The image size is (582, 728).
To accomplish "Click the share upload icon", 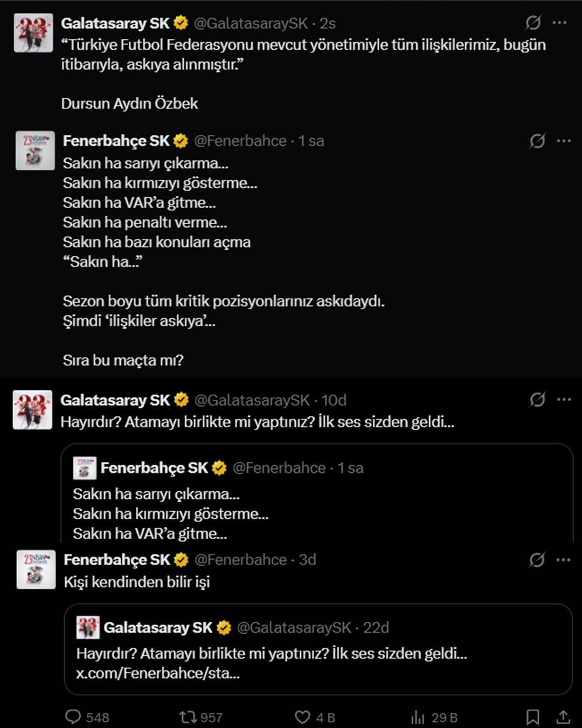I will pyautogui.click(x=563, y=717).
